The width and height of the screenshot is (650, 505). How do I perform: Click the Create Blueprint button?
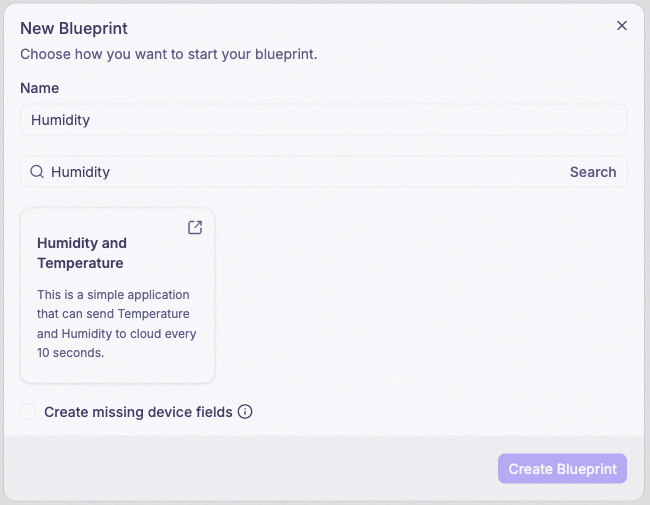pos(563,469)
